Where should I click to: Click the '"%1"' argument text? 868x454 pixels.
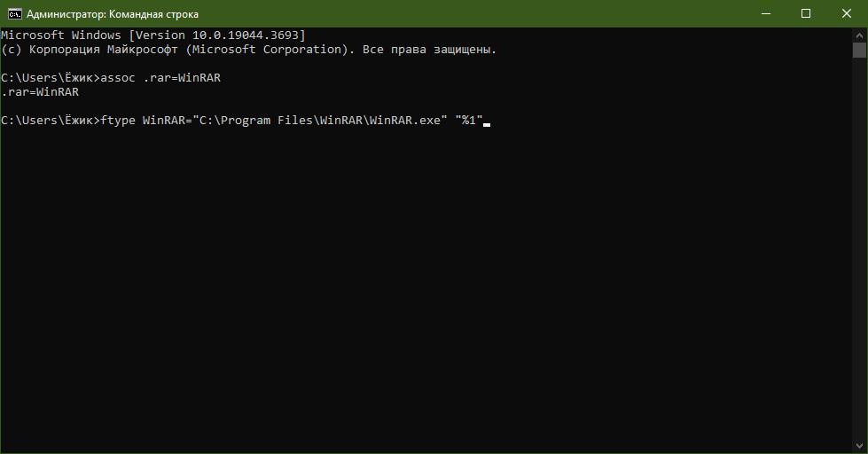(467, 120)
